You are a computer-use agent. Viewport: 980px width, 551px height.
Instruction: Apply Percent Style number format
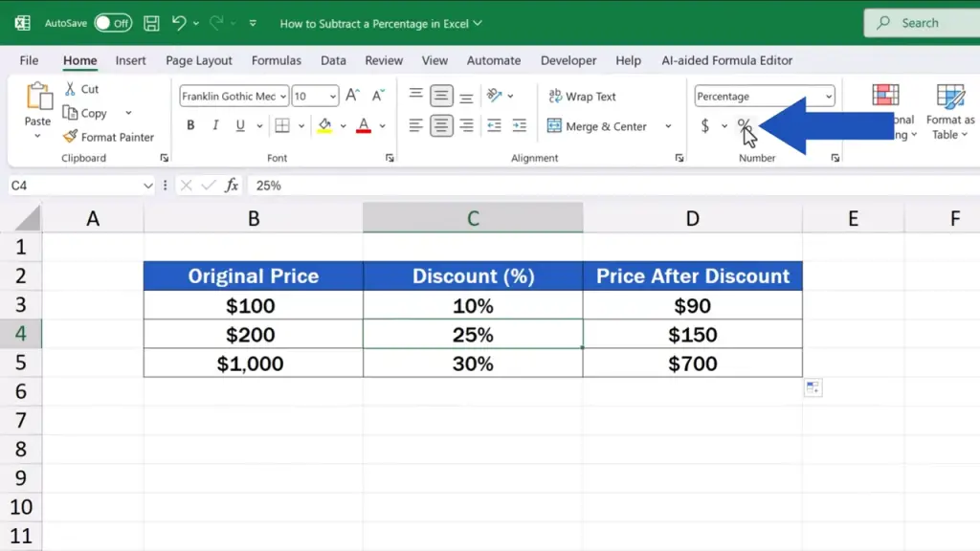click(x=744, y=126)
